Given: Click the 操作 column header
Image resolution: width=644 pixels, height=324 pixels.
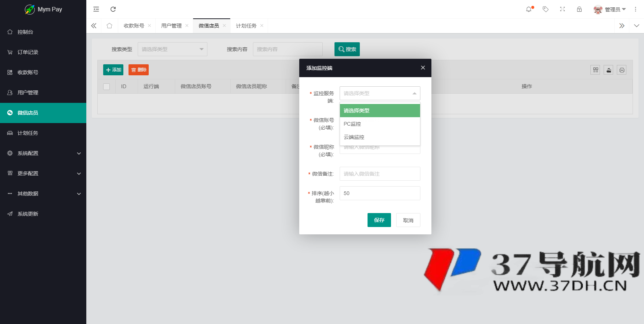Looking at the screenshot, I should [527, 87].
